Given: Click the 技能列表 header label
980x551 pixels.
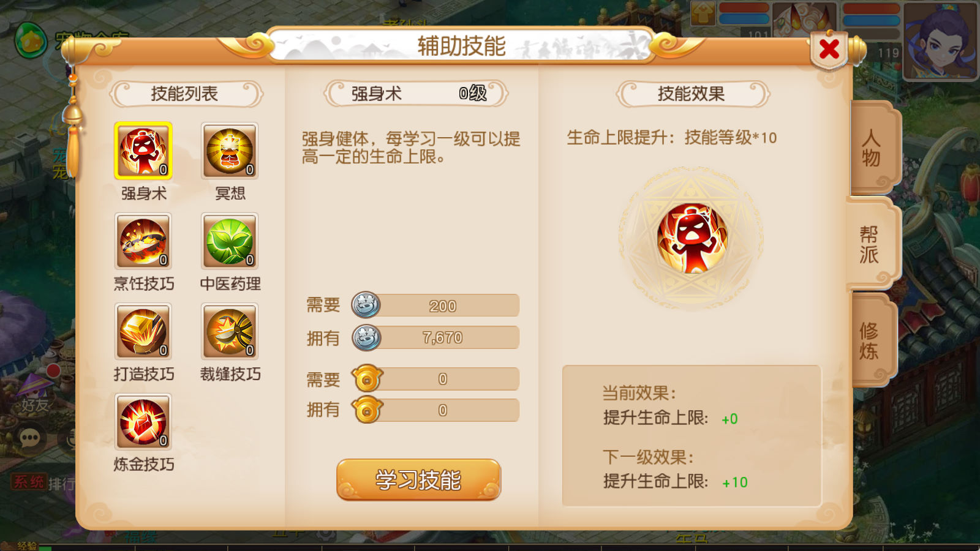Looking at the screenshot, I should click(x=185, y=94).
